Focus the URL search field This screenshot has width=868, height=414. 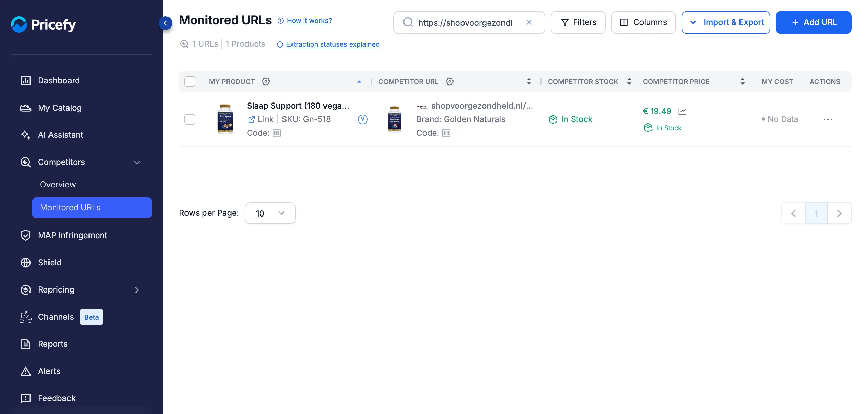(469, 22)
